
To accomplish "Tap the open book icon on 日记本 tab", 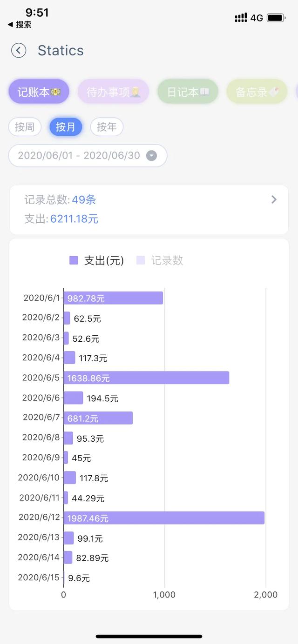I will (203, 91).
